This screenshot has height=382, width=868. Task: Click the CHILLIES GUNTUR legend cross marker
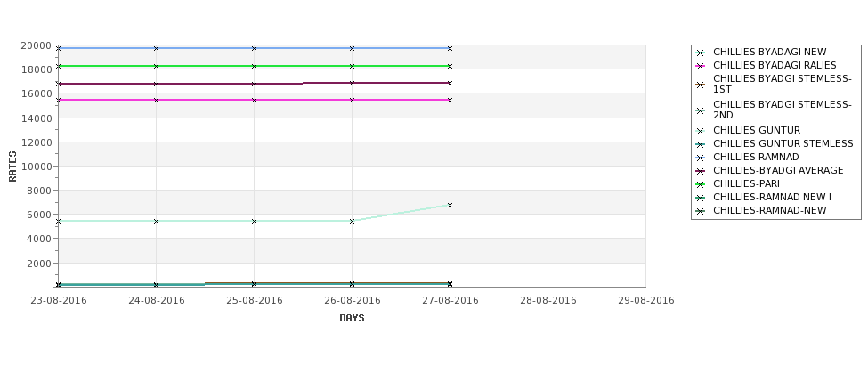tap(701, 131)
